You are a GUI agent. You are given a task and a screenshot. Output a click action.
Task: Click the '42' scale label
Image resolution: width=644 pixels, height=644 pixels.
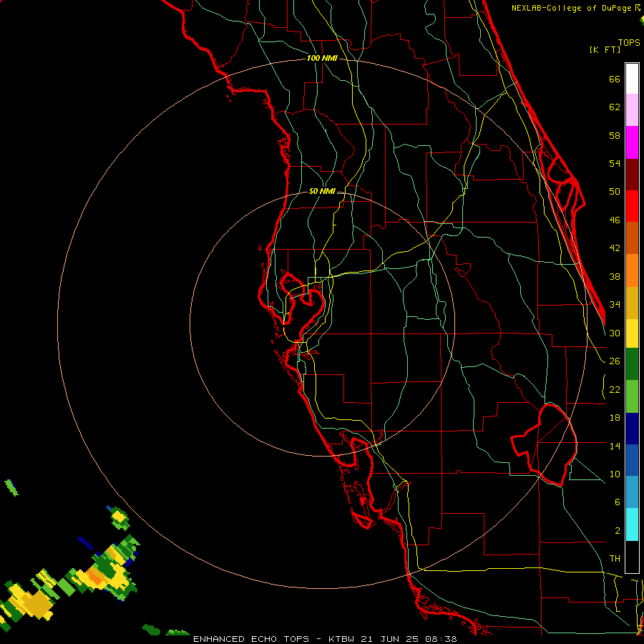615,248
